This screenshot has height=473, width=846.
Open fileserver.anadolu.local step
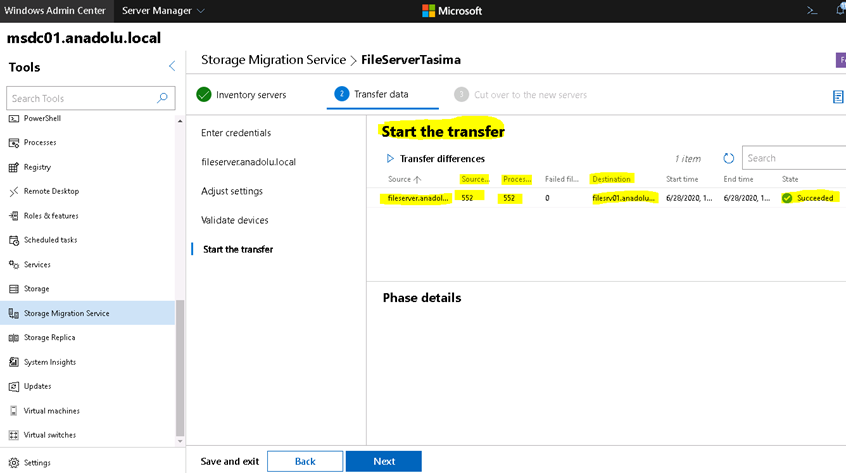point(248,162)
